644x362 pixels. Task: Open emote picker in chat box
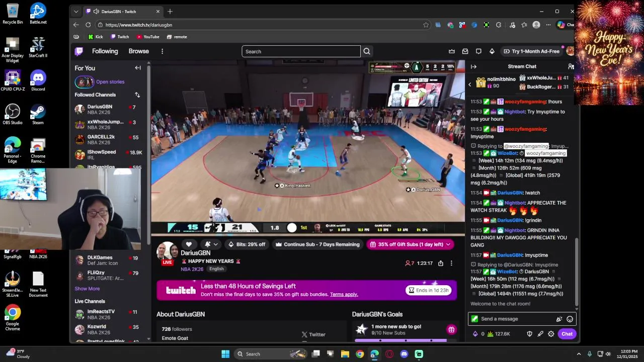tap(570, 319)
